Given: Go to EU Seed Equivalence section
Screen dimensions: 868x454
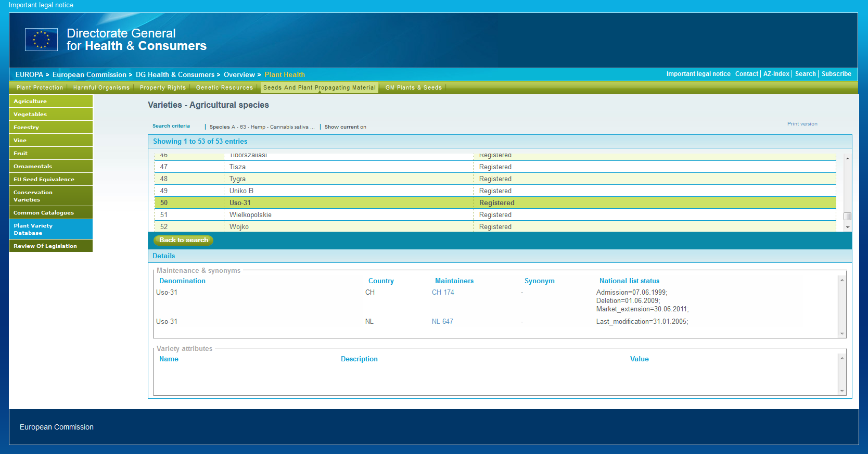Looking at the screenshot, I should [x=50, y=179].
